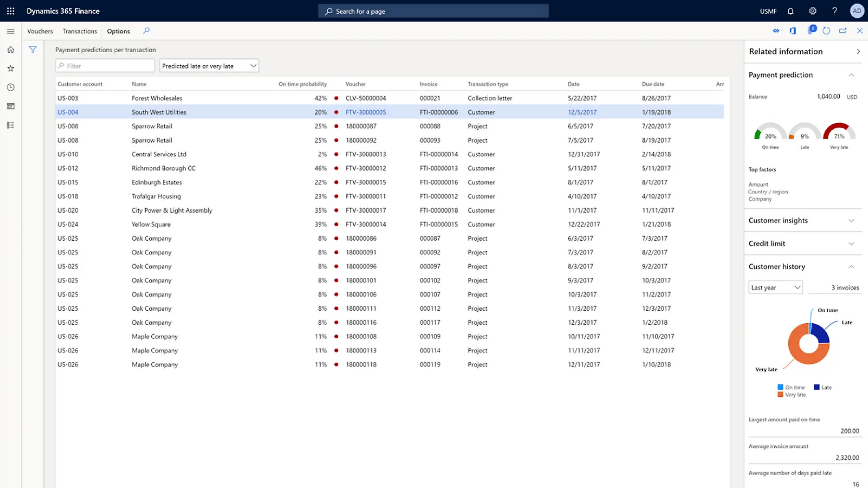The height and width of the screenshot is (488, 868).
Task: Open Dynamics 365 notifications bell
Action: [790, 11]
